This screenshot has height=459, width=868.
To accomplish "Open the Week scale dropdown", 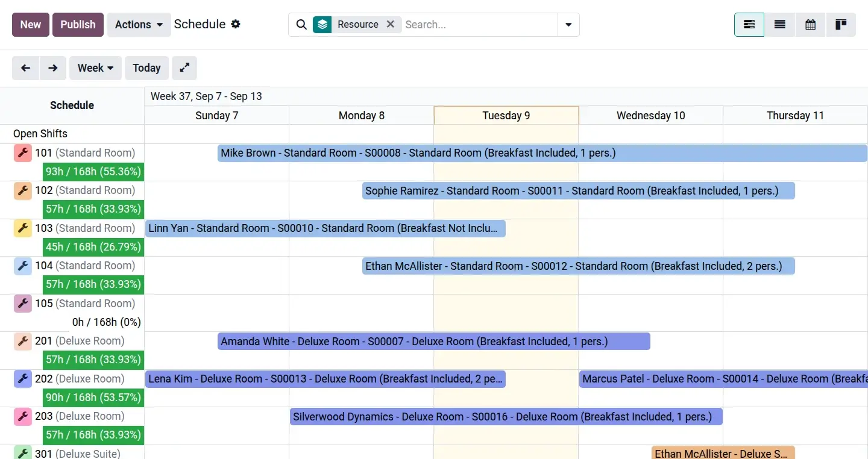I will click(95, 68).
